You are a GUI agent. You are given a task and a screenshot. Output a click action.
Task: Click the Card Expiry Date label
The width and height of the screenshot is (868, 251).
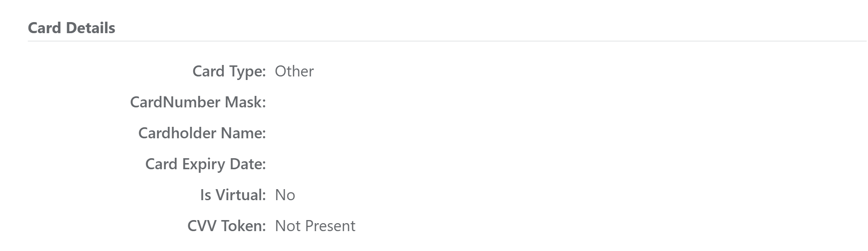(x=206, y=164)
